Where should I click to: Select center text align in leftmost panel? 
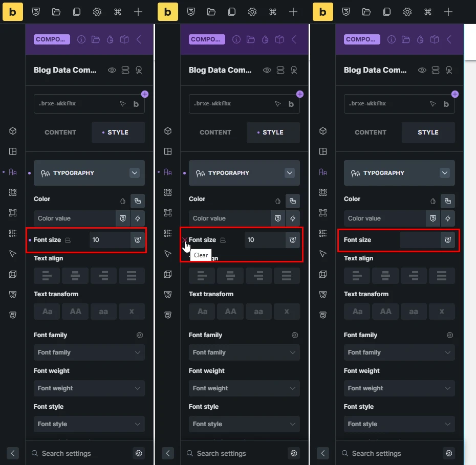[x=75, y=276]
